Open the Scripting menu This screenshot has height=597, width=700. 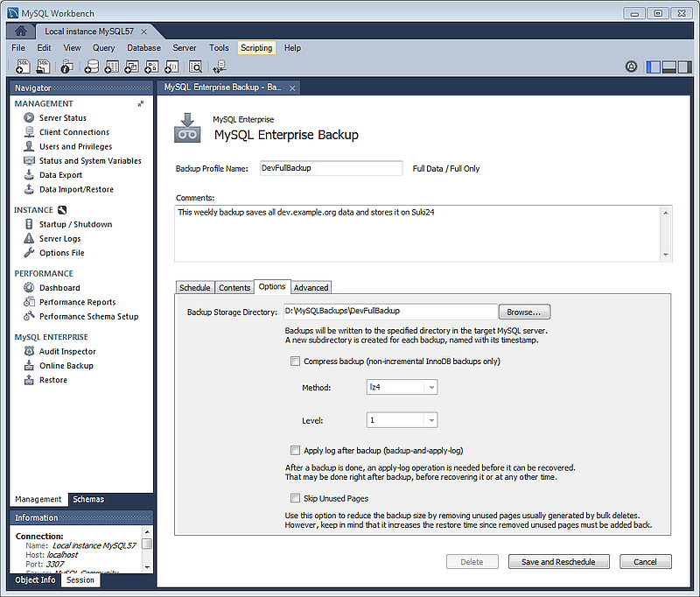256,48
